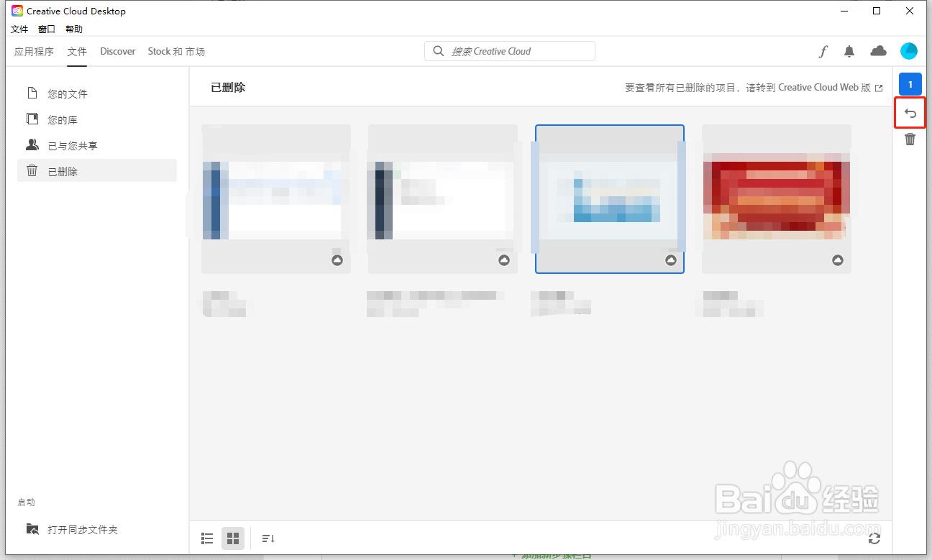Click the blue selected-count badge
The image size is (932, 560).
pos(910,84)
